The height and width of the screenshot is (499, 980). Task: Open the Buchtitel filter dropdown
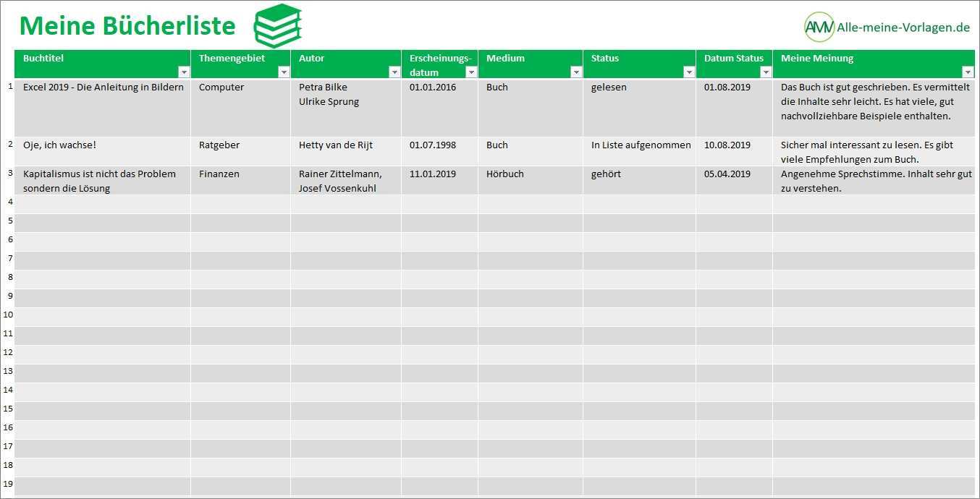click(x=184, y=72)
